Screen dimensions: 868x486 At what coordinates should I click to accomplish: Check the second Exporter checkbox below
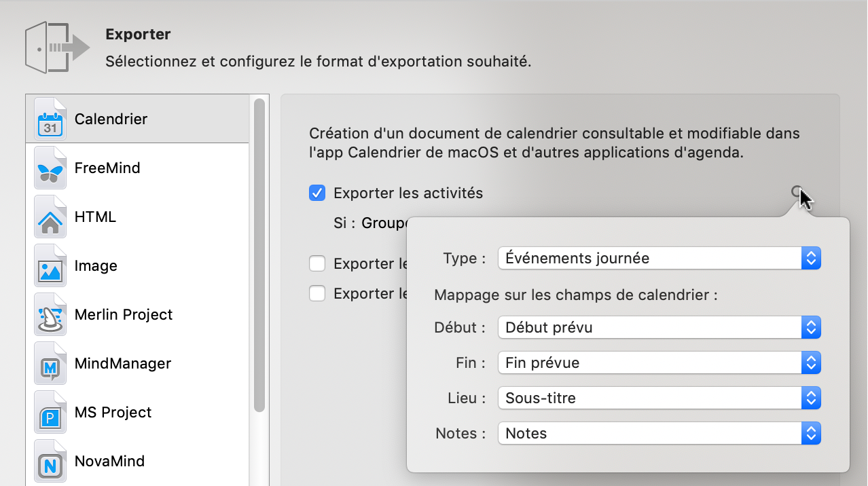click(317, 293)
